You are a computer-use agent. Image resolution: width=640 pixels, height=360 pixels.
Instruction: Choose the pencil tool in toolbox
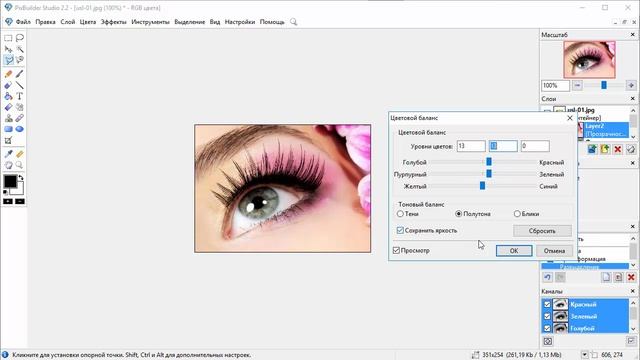(x=8, y=74)
